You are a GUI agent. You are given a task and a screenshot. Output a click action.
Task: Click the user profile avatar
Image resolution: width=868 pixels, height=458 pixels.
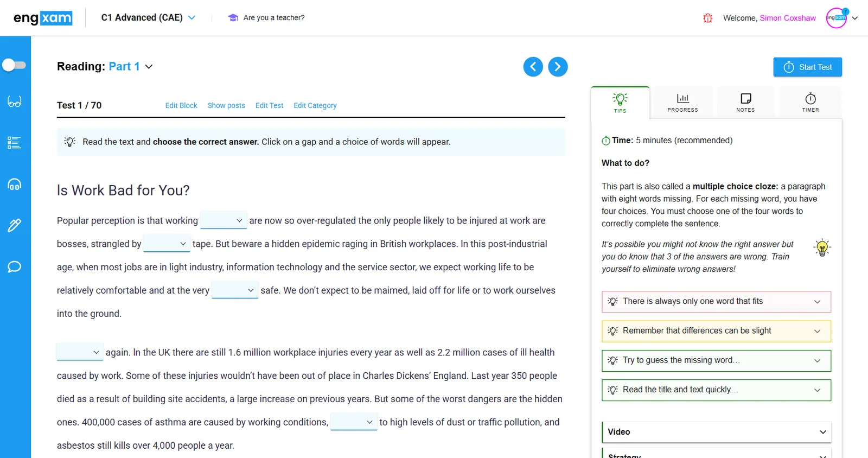(837, 18)
